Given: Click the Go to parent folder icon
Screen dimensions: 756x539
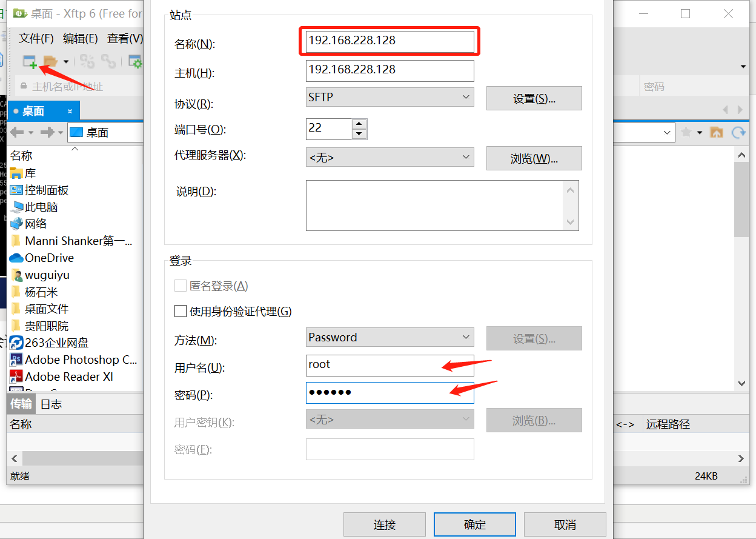Looking at the screenshot, I should tap(717, 132).
